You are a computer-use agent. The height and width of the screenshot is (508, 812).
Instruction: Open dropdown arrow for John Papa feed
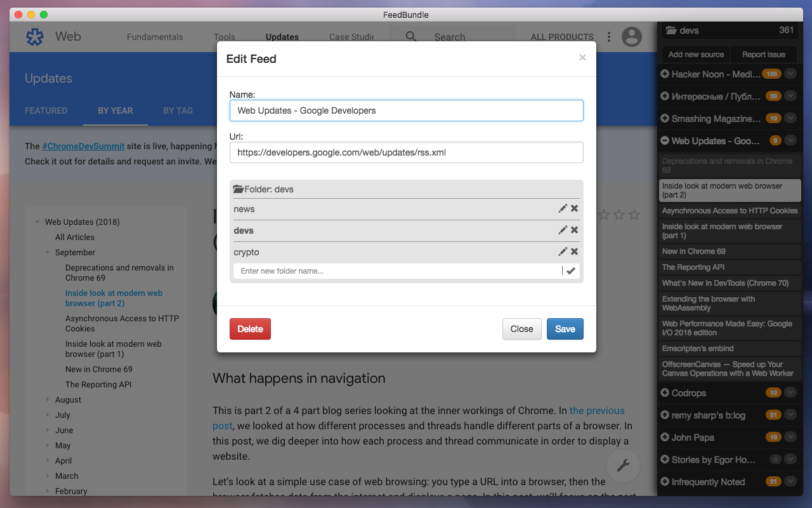tap(790, 438)
